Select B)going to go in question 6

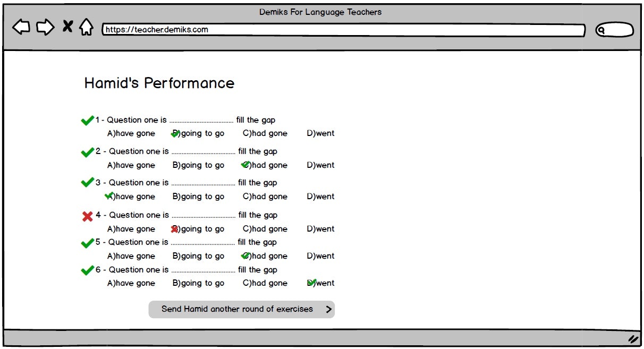point(198,283)
